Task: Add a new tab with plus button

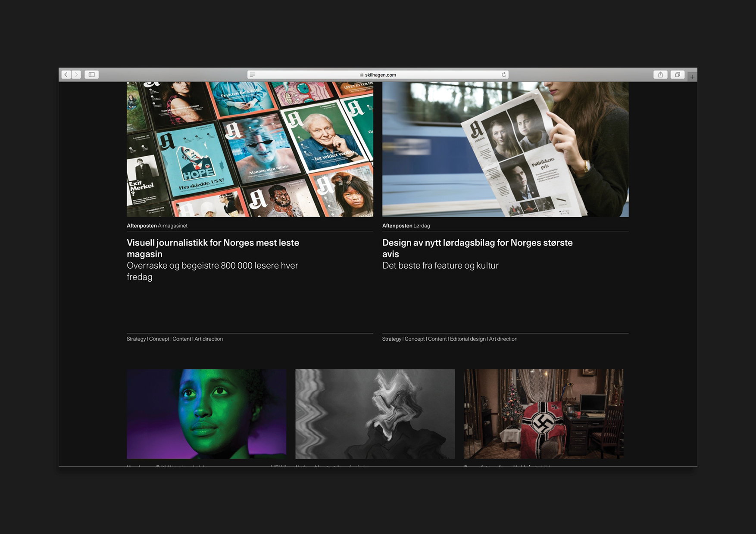Action: click(x=692, y=77)
